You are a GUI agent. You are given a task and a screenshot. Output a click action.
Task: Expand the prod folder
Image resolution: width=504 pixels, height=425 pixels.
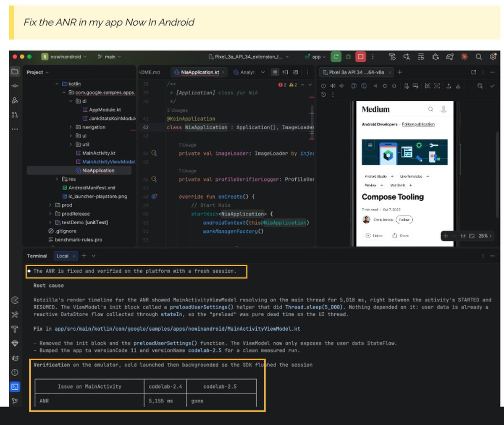coord(50,205)
